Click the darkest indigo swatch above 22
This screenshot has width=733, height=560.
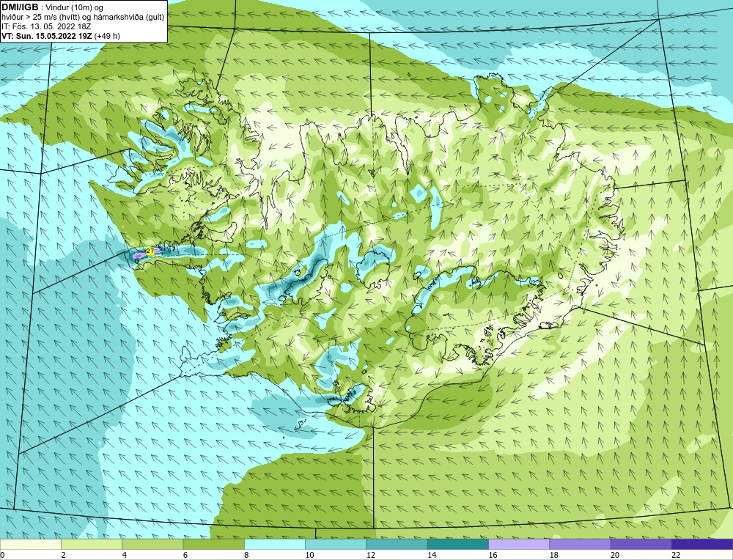(x=702, y=545)
